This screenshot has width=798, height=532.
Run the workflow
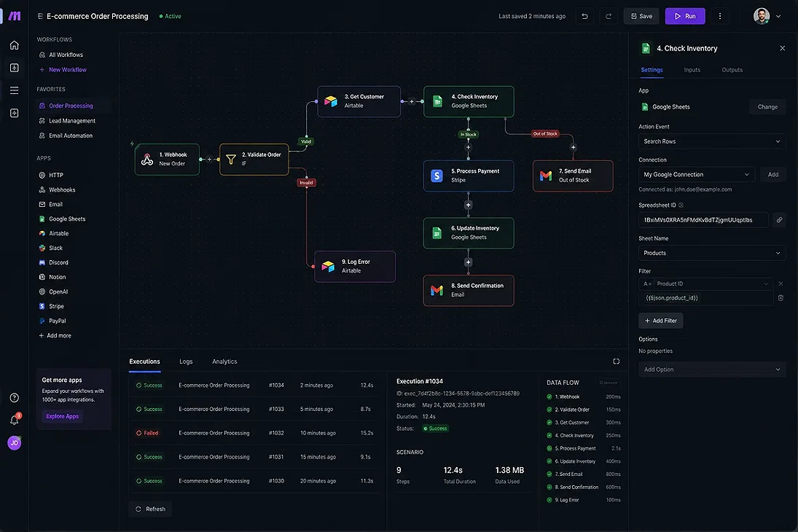coord(685,16)
